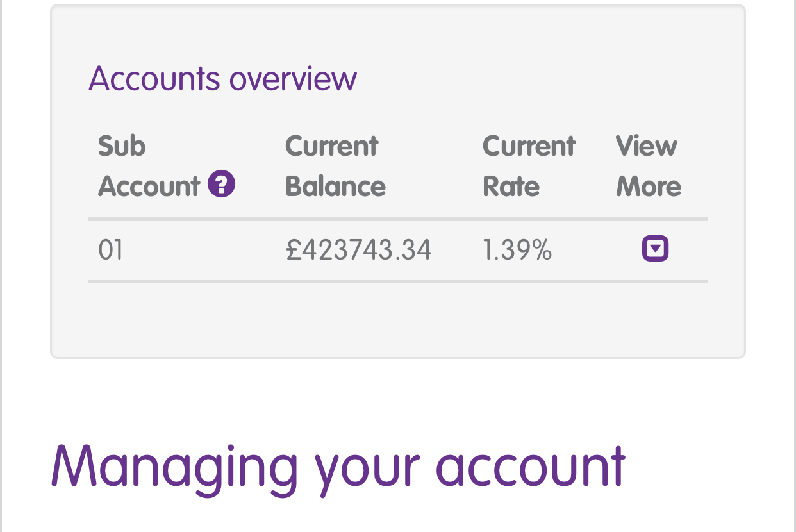Click the word Current above Balance
This screenshot has width=796, height=532.
[332, 146]
